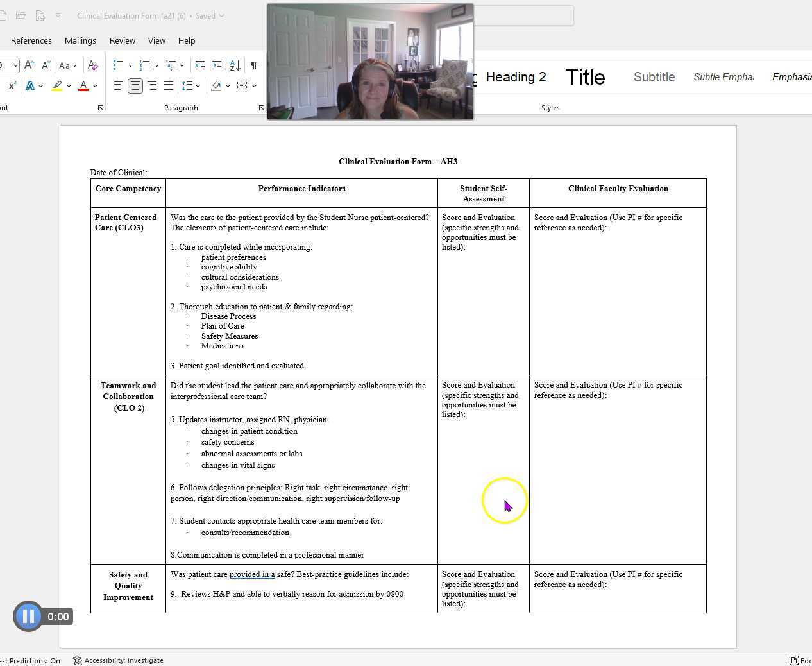Pause the recording playback control
The width and height of the screenshot is (812, 666).
[28, 616]
